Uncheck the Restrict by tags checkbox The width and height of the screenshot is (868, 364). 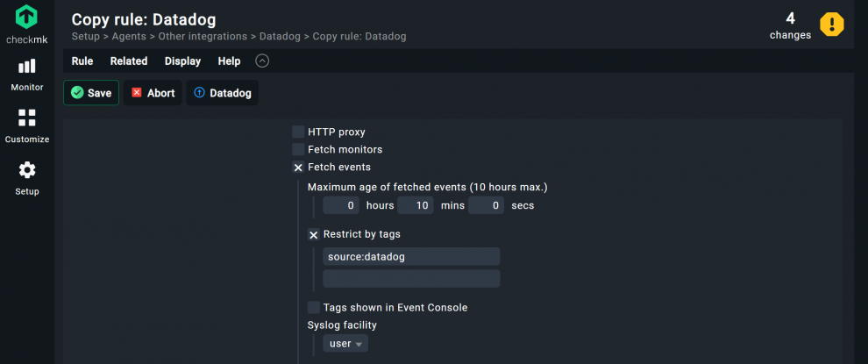pos(314,235)
